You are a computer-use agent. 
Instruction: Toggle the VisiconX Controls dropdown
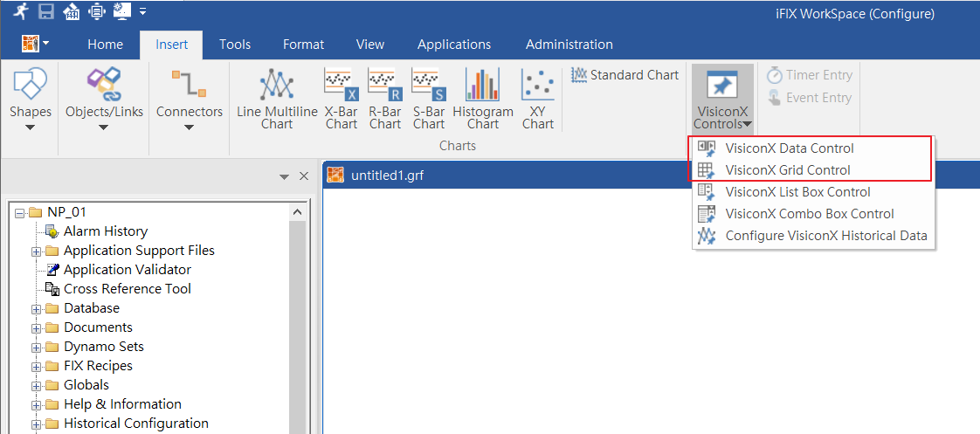pos(722,100)
